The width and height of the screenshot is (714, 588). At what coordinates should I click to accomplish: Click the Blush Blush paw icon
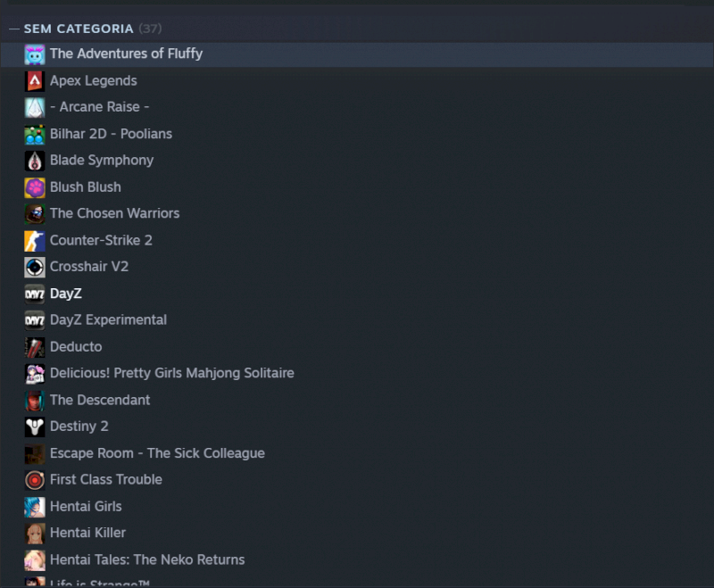35,188
